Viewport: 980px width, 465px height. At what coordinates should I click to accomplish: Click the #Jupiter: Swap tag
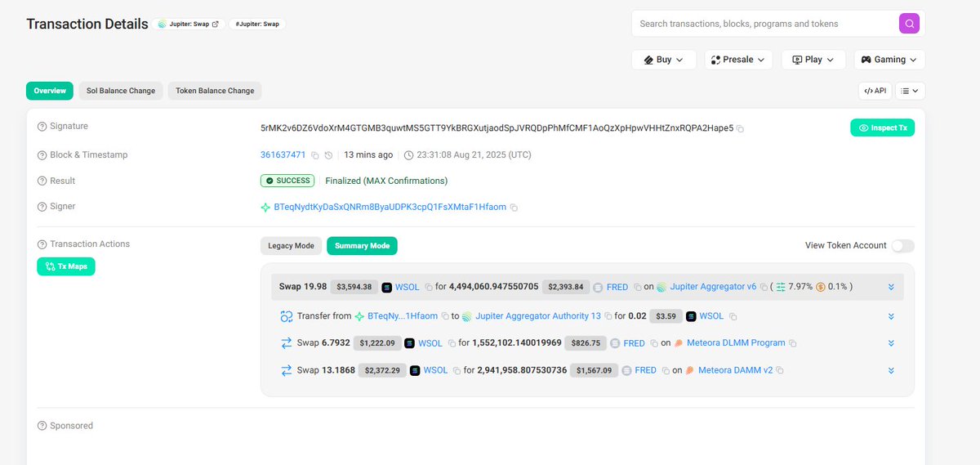(257, 24)
